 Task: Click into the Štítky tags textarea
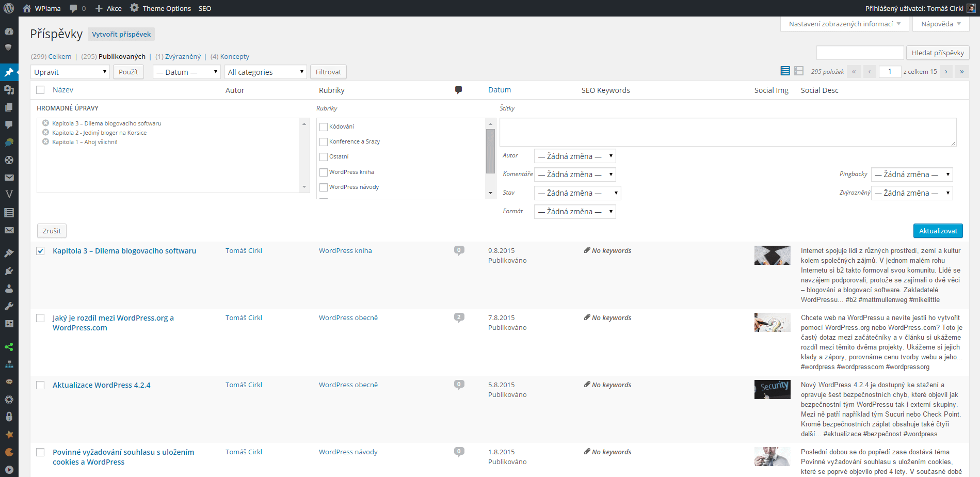coord(728,132)
